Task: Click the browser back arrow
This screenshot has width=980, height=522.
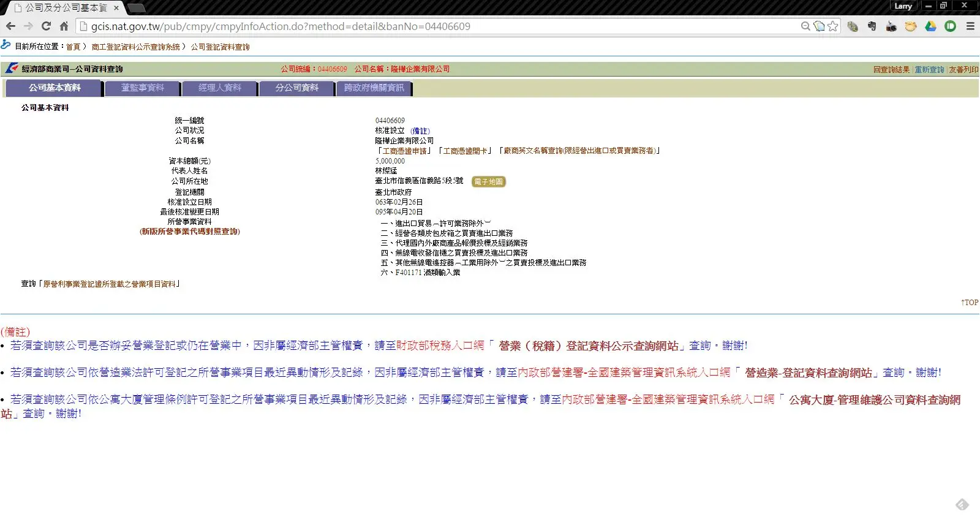Action: click(10, 26)
